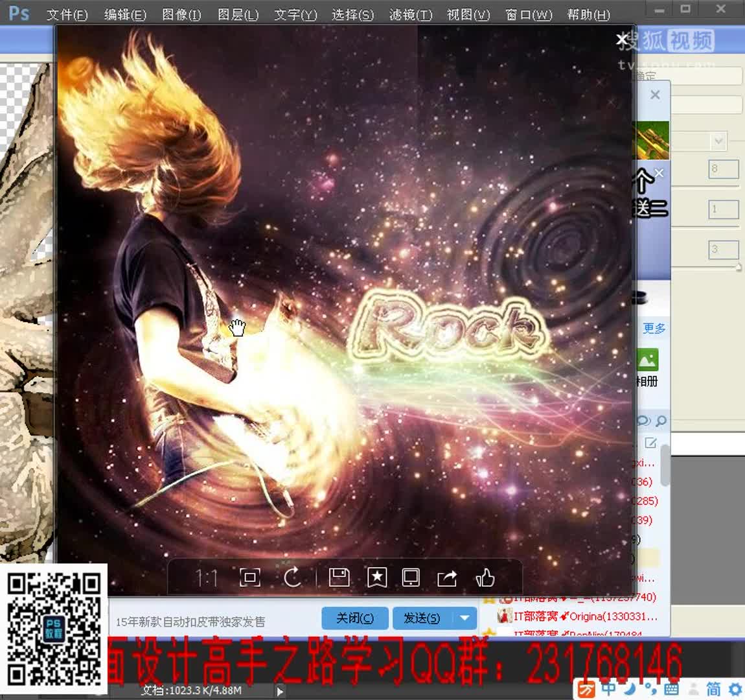This screenshot has height=700, width=745.
Task: Click the thumbs-up like icon
Action: (x=485, y=577)
